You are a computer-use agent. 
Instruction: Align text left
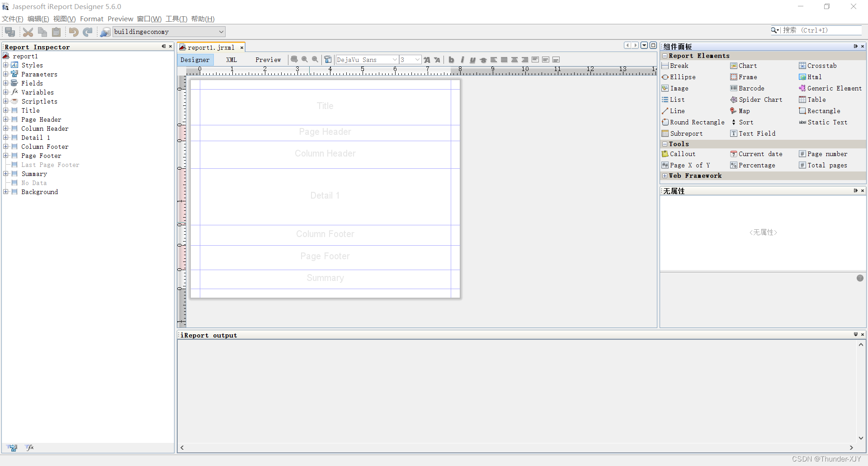tap(494, 60)
